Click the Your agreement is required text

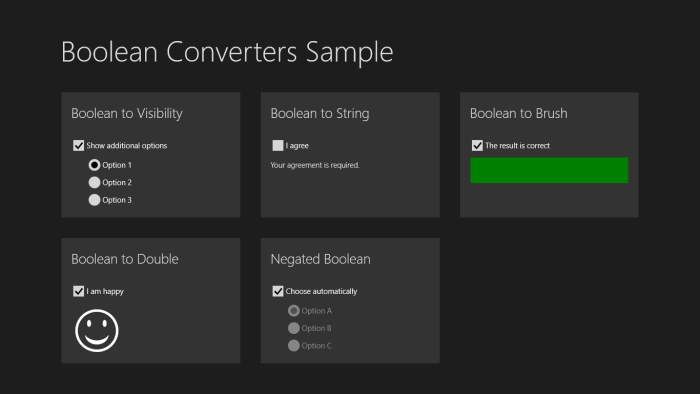click(x=315, y=165)
